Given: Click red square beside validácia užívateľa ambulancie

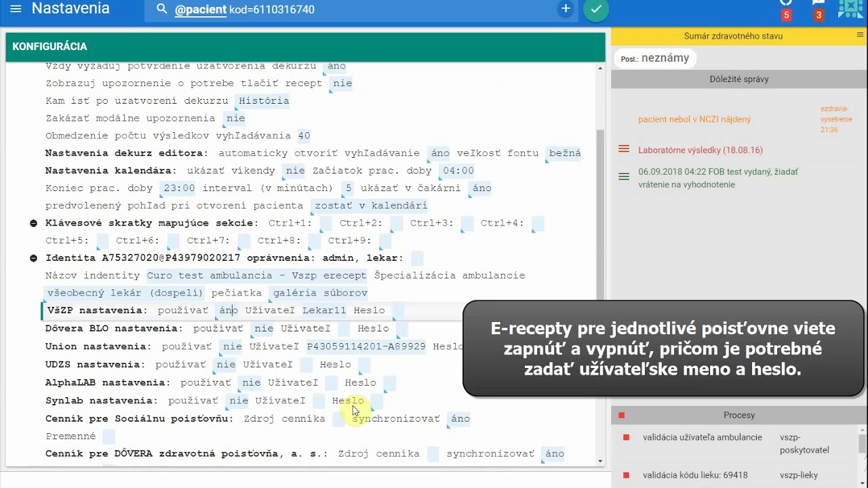Looking at the screenshot, I should (626, 438).
